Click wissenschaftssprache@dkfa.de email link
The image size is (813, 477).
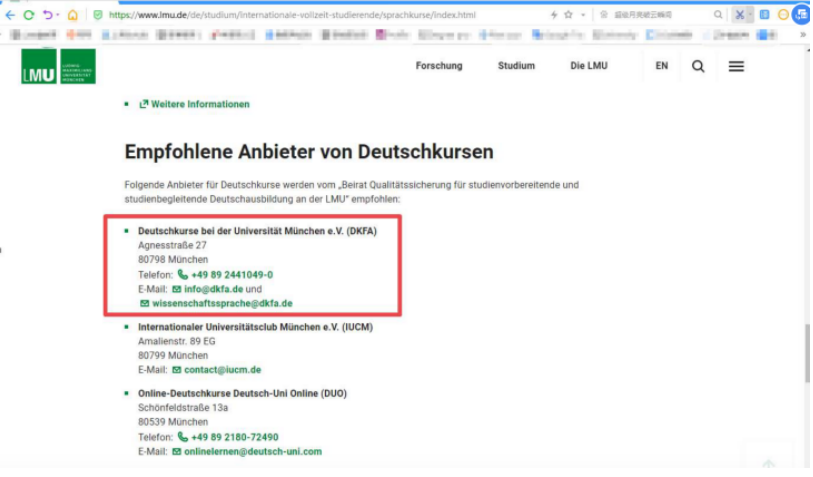[x=217, y=304]
